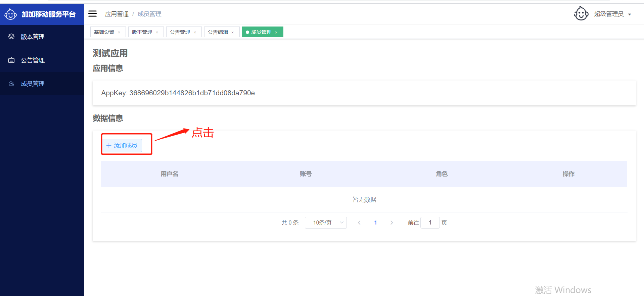The image size is (644, 296).
Task: Close the 公告编辑 tab
Action: coord(233,33)
